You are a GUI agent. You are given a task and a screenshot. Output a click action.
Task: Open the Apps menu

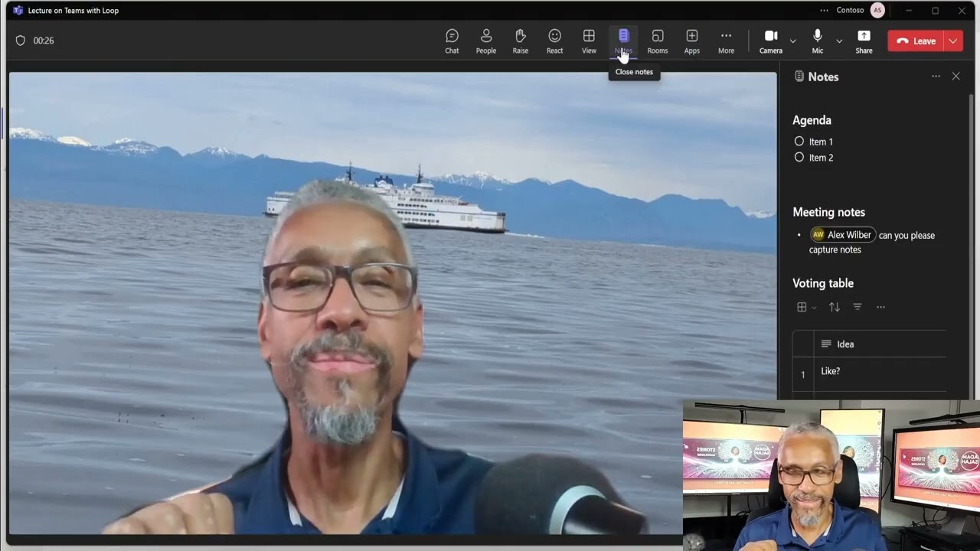tap(692, 41)
